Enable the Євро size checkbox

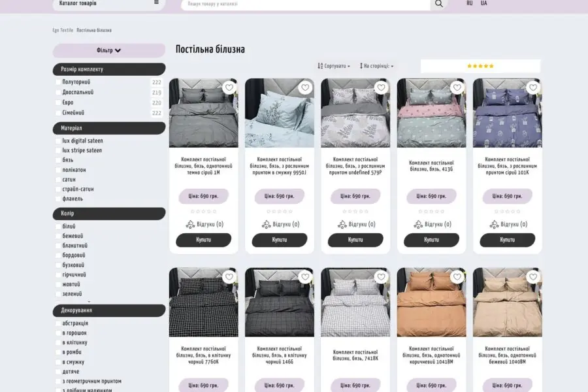pyautogui.click(x=57, y=103)
